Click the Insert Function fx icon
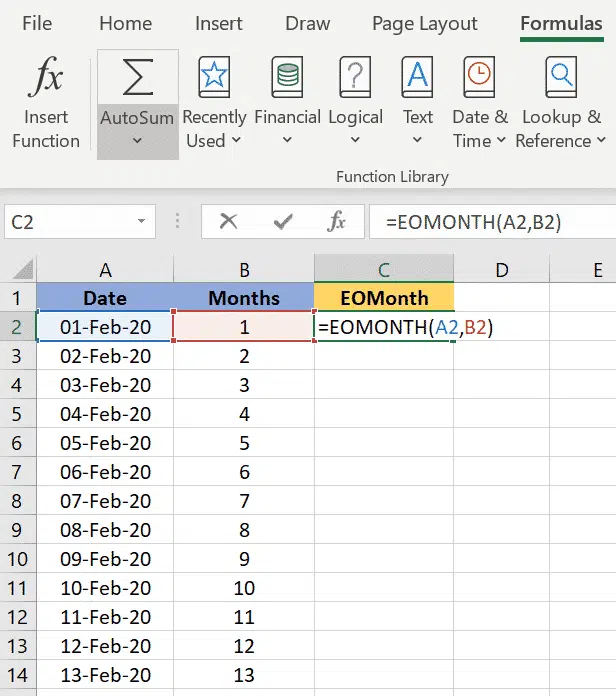 coord(46,76)
